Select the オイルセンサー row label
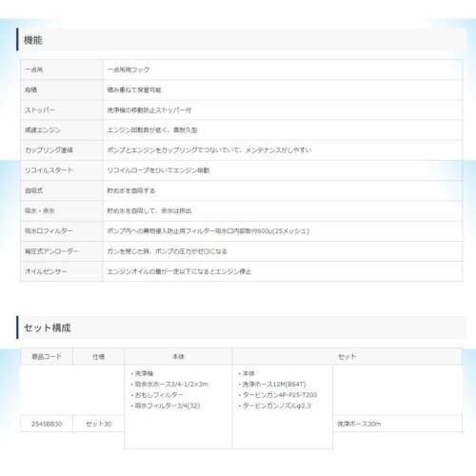 46,271
